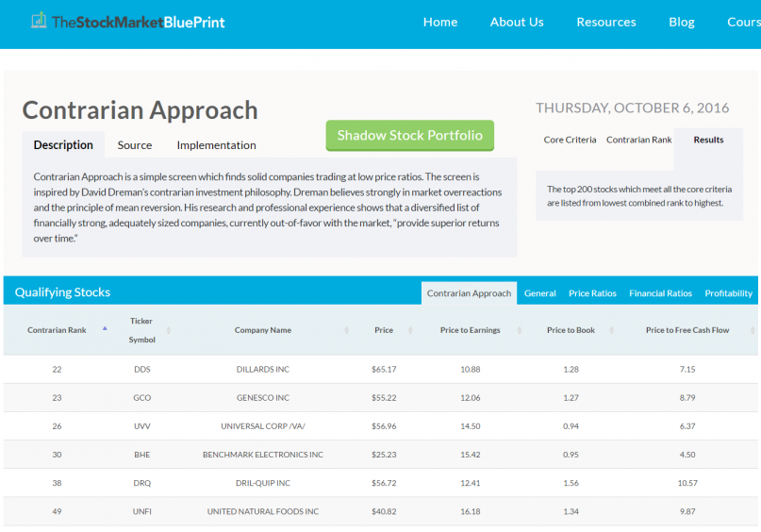761x532 pixels.
Task: Select UNITED NATURAL FOODS INC name
Action: click(263, 511)
